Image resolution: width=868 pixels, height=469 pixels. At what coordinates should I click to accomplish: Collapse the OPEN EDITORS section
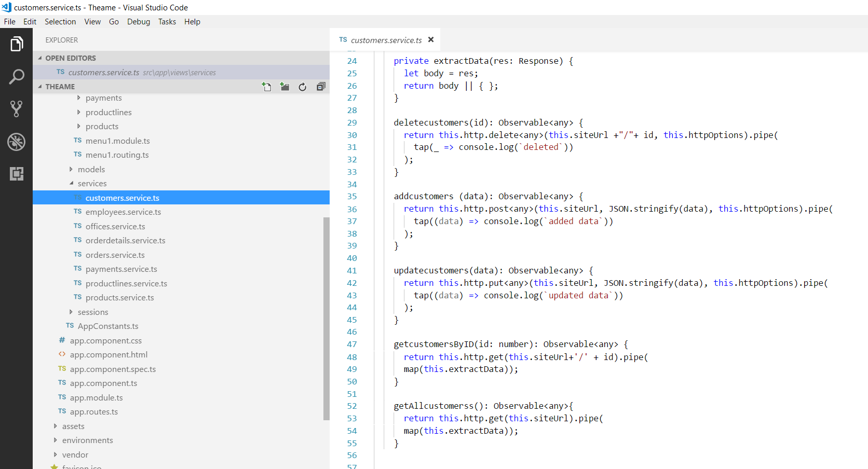click(x=70, y=58)
